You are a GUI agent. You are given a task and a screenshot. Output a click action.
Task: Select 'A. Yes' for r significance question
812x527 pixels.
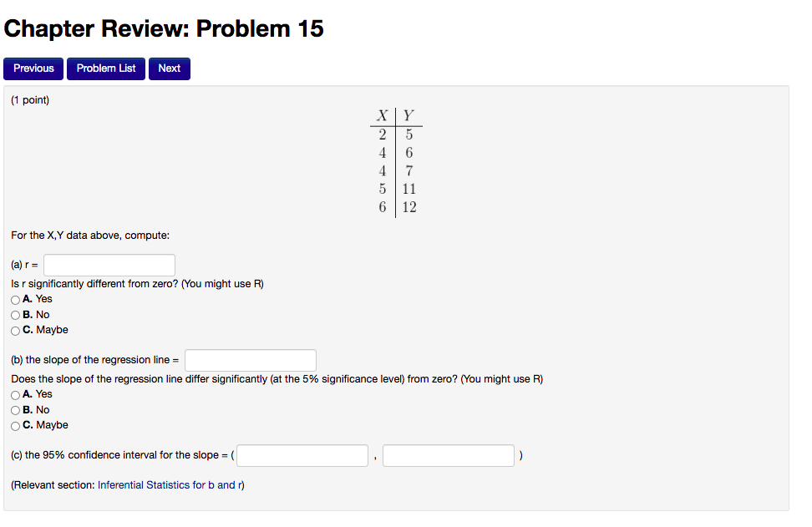[x=15, y=299]
